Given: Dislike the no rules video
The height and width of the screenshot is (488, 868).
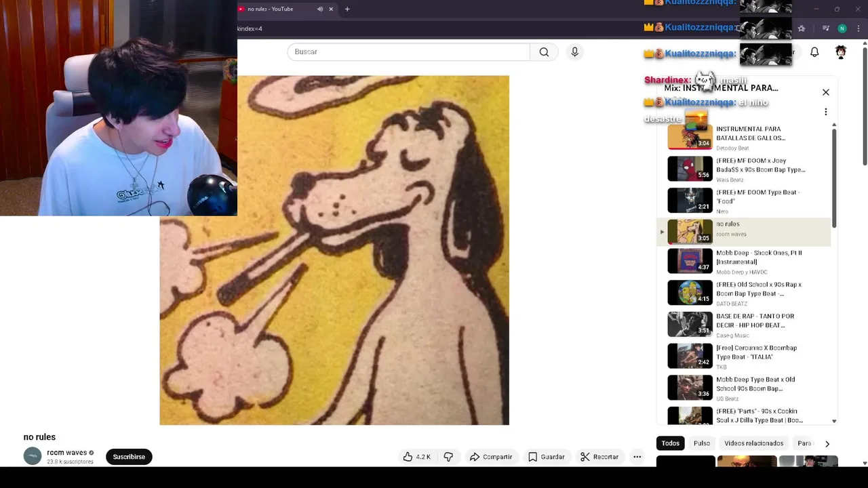Looking at the screenshot, I should click(448, 457).
